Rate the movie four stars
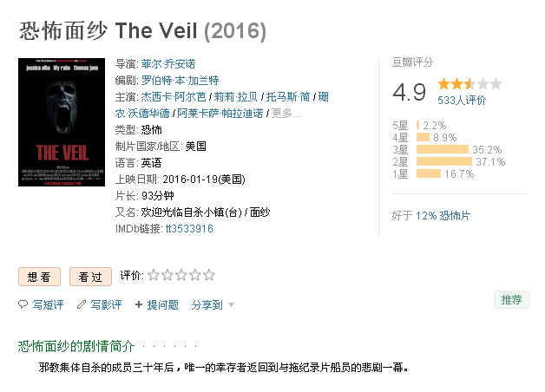 pos(195,275)
